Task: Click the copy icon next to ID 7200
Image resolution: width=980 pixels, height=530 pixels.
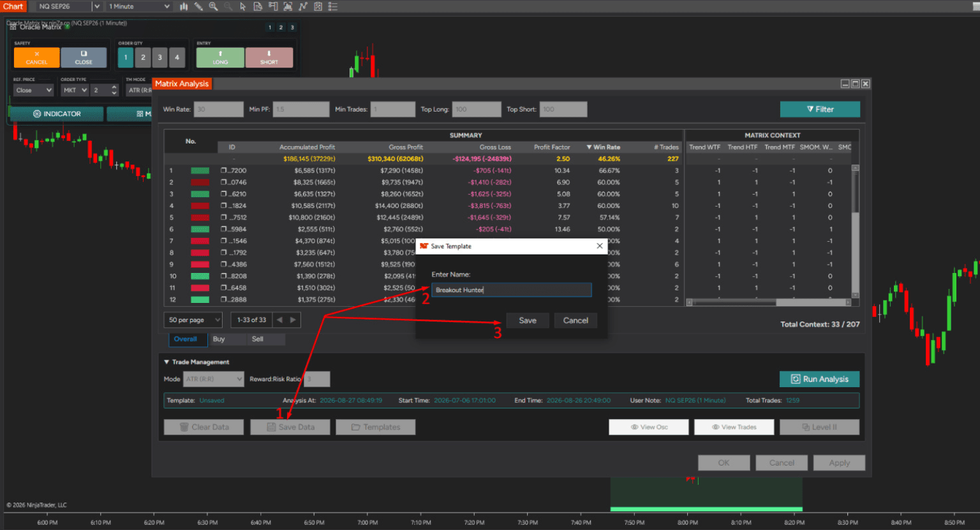Action: [224, 171]
